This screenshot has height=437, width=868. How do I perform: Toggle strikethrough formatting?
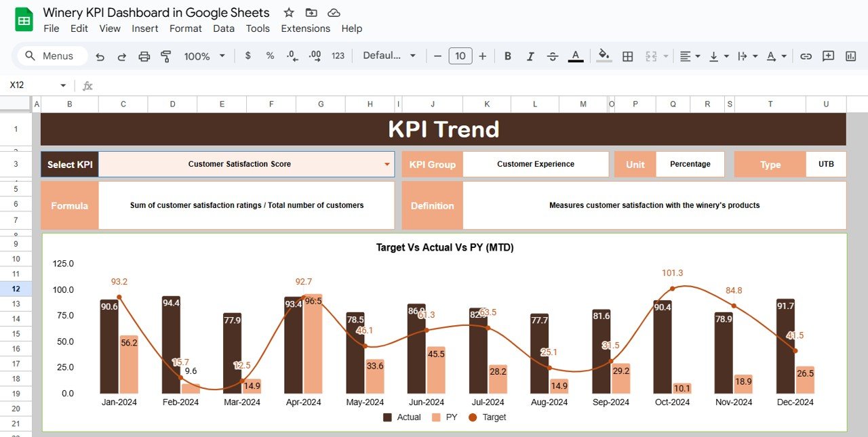(553, 56)
